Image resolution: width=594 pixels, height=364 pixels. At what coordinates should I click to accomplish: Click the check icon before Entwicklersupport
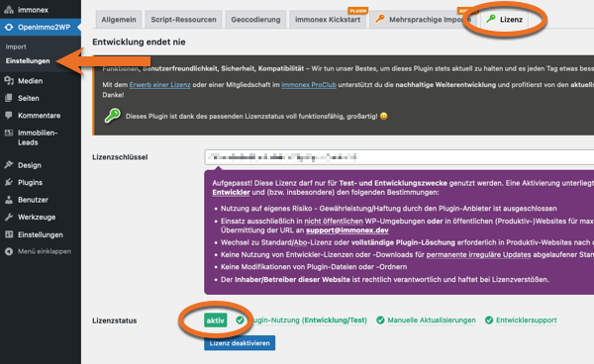tap(489, 320)
